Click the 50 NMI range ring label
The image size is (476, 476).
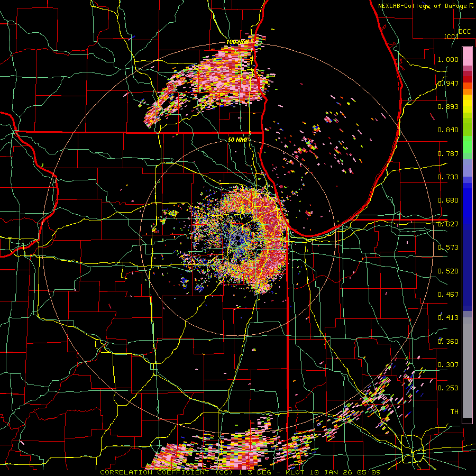pyautogui.click(x=237, y=140)
